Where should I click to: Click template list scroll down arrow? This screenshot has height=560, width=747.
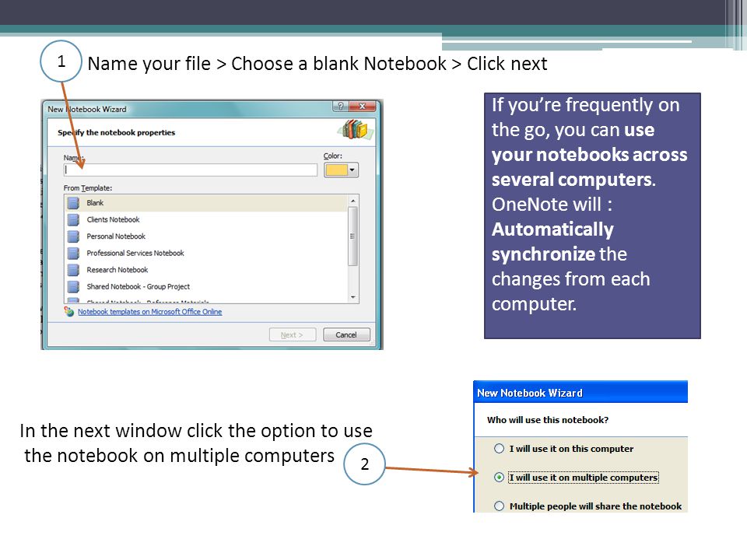(x=353, y=297)
